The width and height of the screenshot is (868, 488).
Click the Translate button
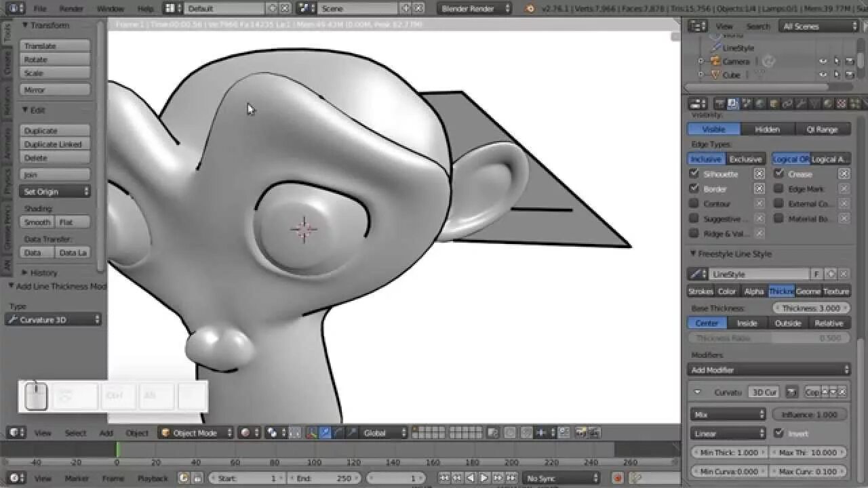[x=55, y=46]
